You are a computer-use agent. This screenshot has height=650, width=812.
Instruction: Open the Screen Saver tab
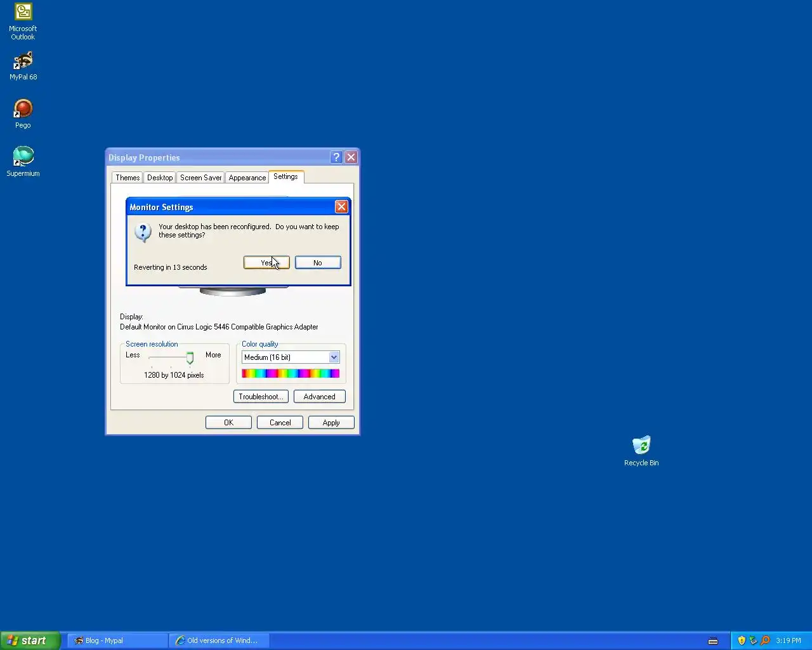pyautogui.click(x=201, y=178)
